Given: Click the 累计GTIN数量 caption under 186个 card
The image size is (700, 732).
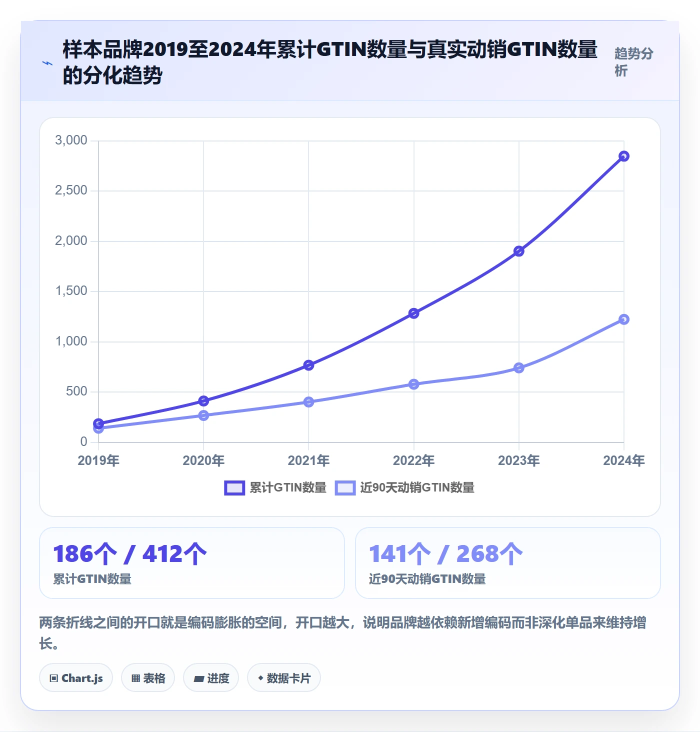Looking at the screenshot, I should click(92, 579).
